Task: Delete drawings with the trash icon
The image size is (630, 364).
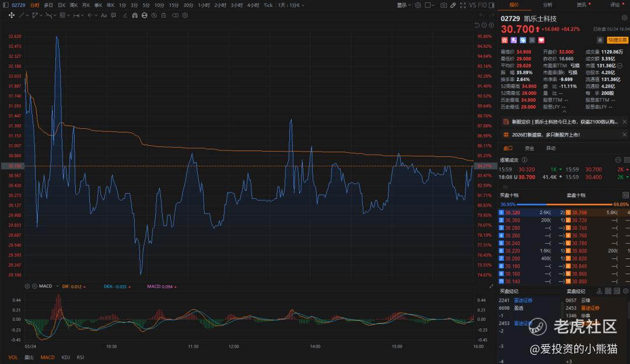Action: click(163, 15)
